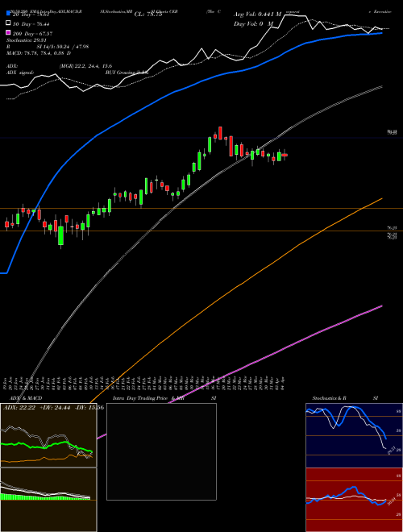
Task: Click the 'MACD: 78.78, 78.4, 0.38' readout
Action: (36, 53)
